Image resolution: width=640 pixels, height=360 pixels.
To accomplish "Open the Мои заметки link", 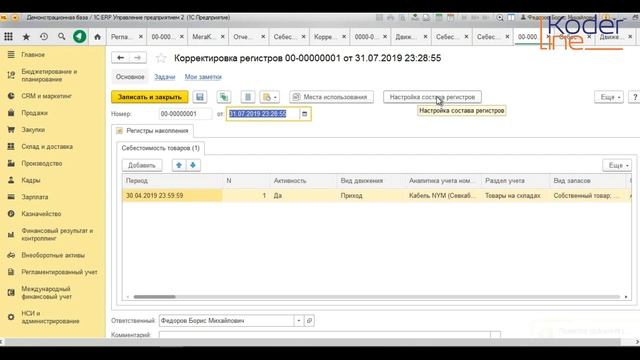I will [203, 77].
